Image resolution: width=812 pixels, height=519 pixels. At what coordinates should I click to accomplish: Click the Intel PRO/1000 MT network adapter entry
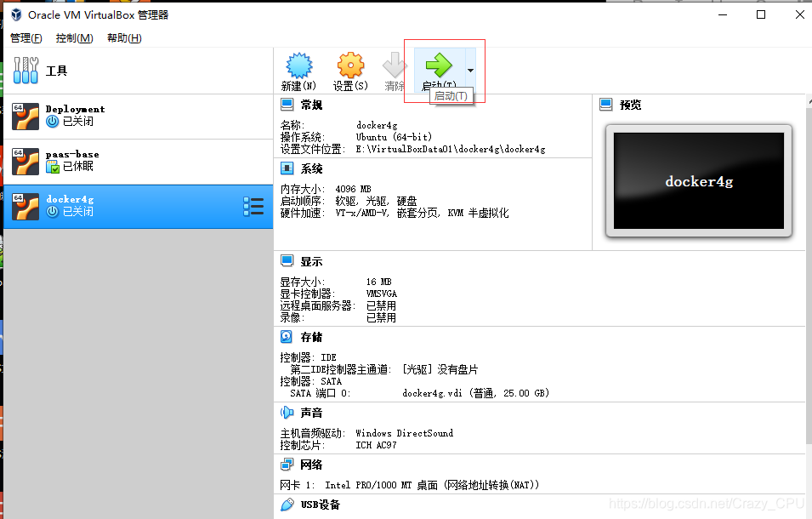pos(433,485)
